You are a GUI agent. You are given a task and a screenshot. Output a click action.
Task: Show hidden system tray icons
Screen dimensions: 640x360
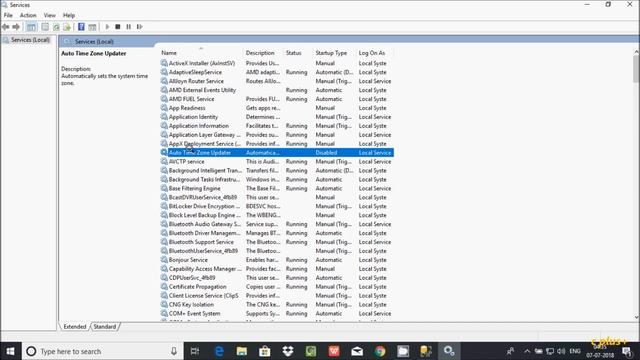click(527, 351)
